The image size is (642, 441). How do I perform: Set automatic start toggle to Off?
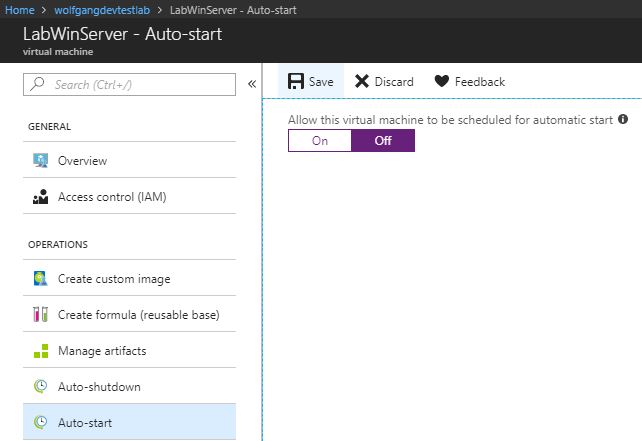coord(383,140)
